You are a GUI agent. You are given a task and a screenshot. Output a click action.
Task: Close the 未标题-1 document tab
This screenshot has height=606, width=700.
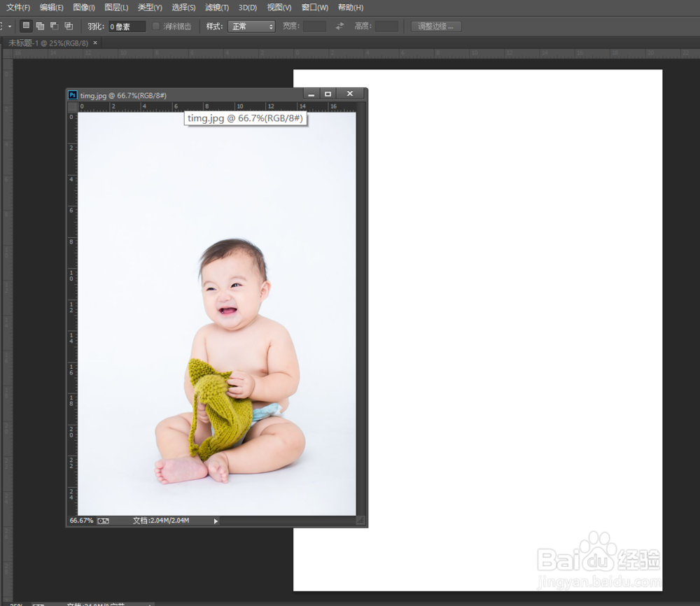coord(95,43)
